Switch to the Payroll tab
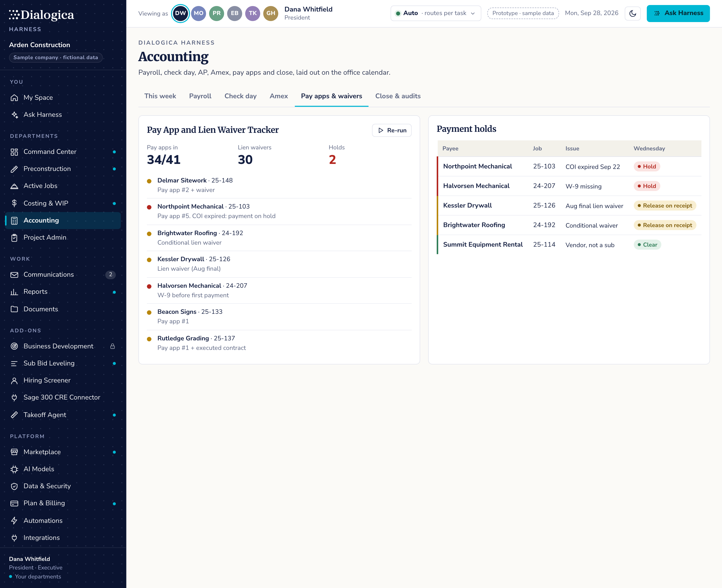Screen dimensions: 722x588 click(200, 96)
